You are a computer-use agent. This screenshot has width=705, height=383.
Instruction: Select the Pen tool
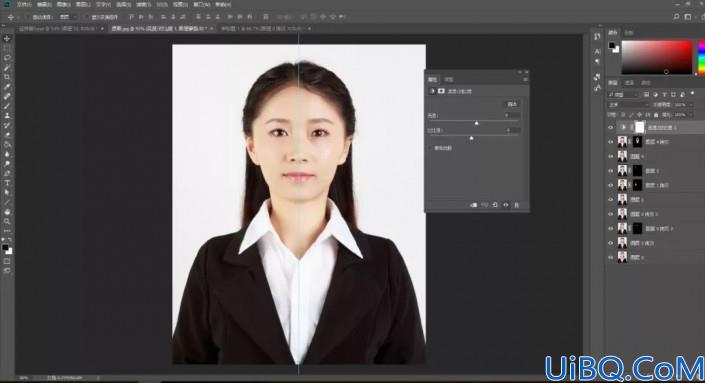pos(7,173)
